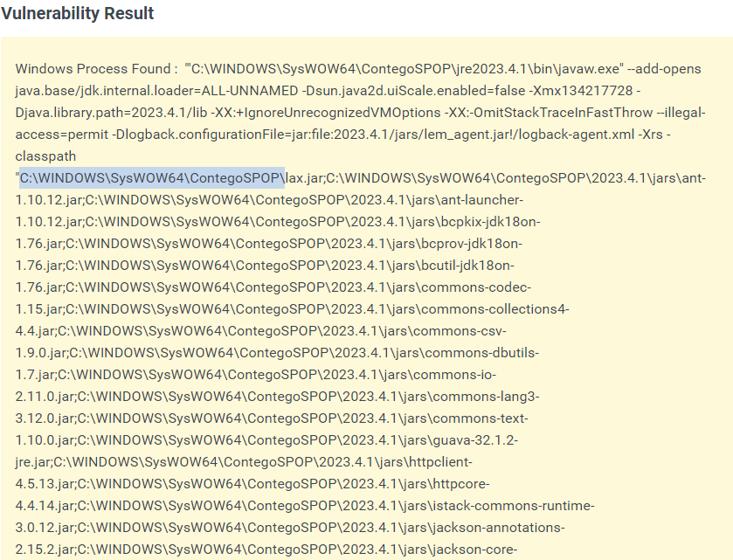Click the "javaw.exe" executable name
The width and height of the screenshot is (733, 560).
coord(589,69)
